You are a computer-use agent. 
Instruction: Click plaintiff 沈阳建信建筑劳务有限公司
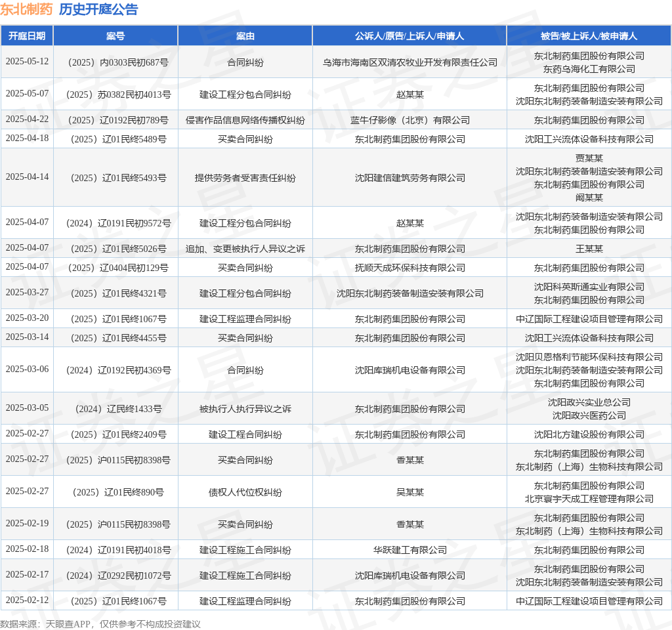409,178
